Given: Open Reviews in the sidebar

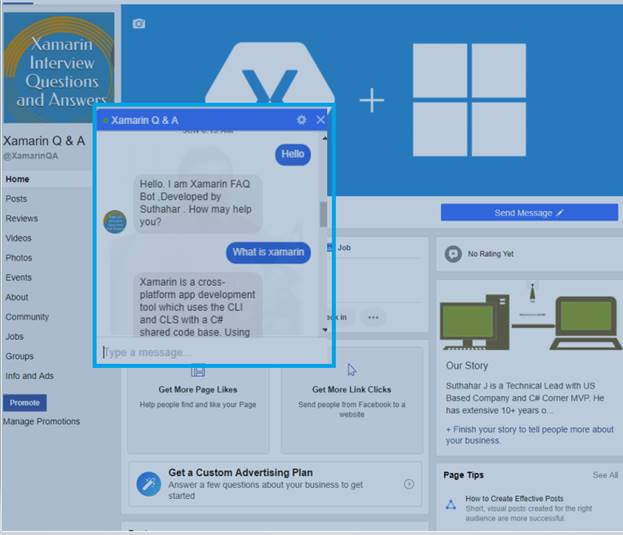Looking at the screenshot, I should point(21,218).
